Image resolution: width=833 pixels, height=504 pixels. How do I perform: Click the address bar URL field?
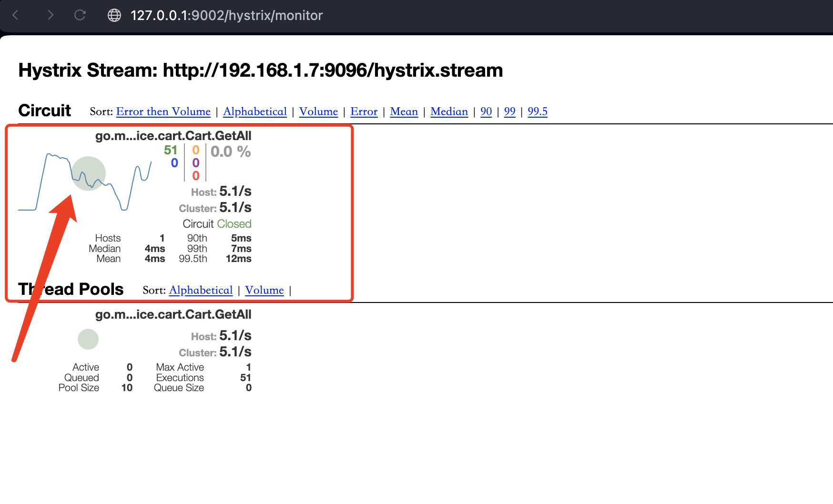click(x=226, y=15)
